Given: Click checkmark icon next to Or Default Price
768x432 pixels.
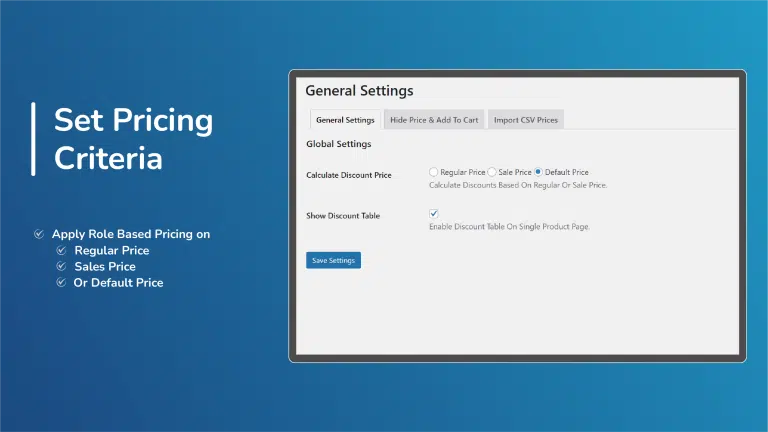Looking at the screenshot, I should pyautogui.click(x=61, y=283).
